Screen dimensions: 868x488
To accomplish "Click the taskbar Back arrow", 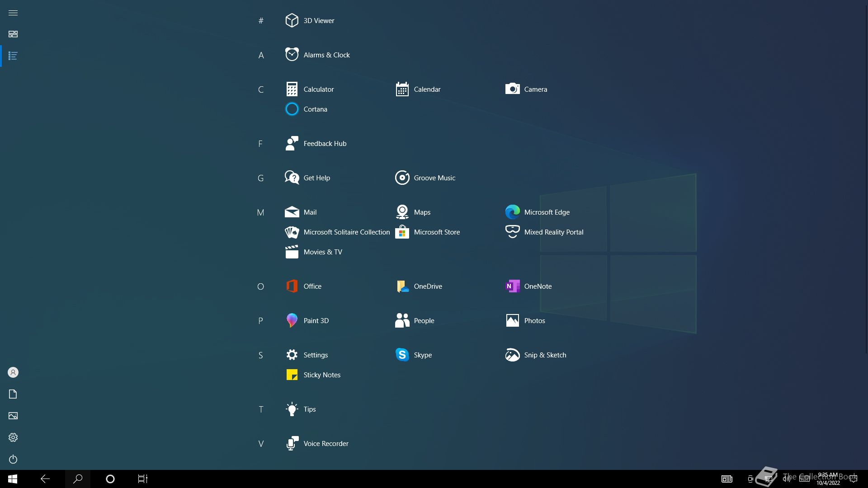I will coord(45,479).
